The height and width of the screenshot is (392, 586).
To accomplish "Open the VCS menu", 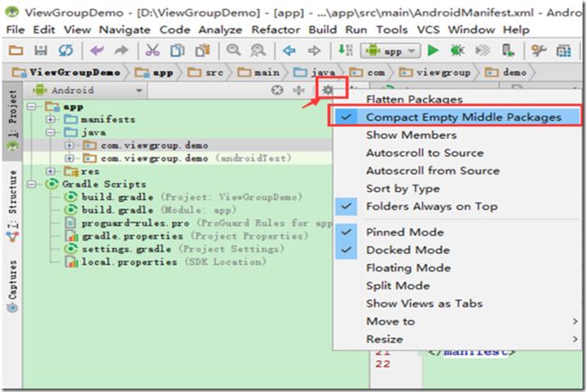I will [428, 30].
